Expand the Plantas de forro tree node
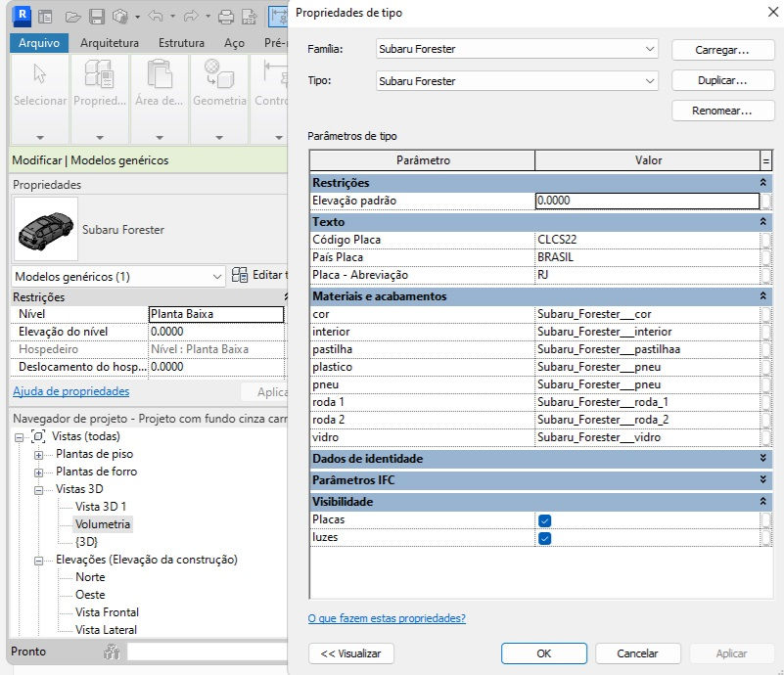The height and width of the screenshot is (675, 784). [38, 472]
